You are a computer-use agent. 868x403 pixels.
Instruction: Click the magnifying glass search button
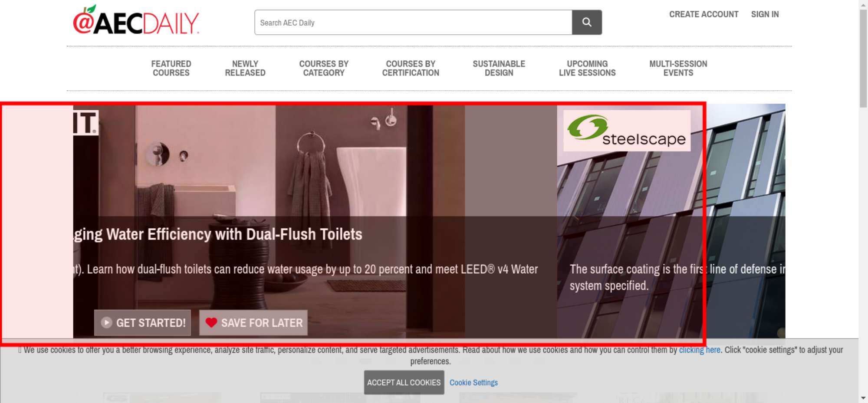coord(587,22)
